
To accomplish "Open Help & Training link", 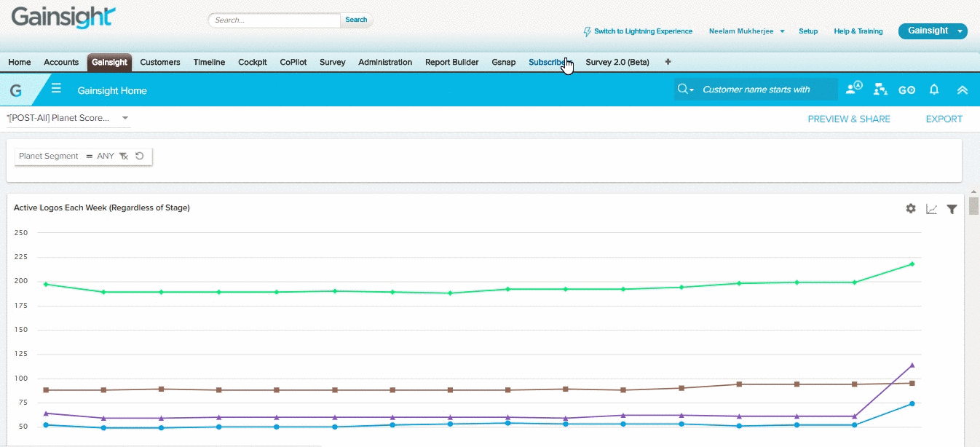I will [x=858, y=31].
